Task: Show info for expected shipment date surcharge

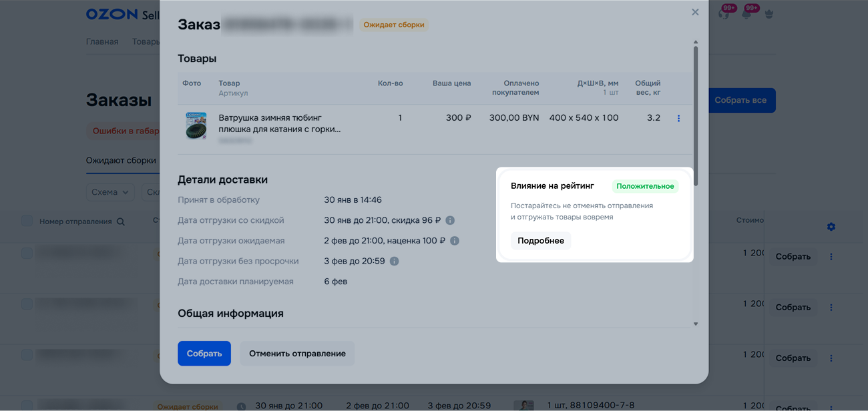Action: (454, 241)
